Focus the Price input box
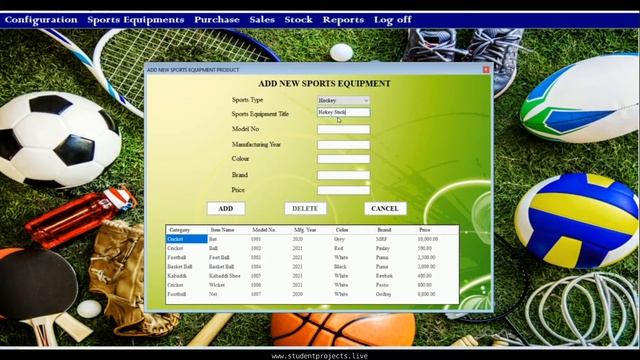 click(344, 190)
